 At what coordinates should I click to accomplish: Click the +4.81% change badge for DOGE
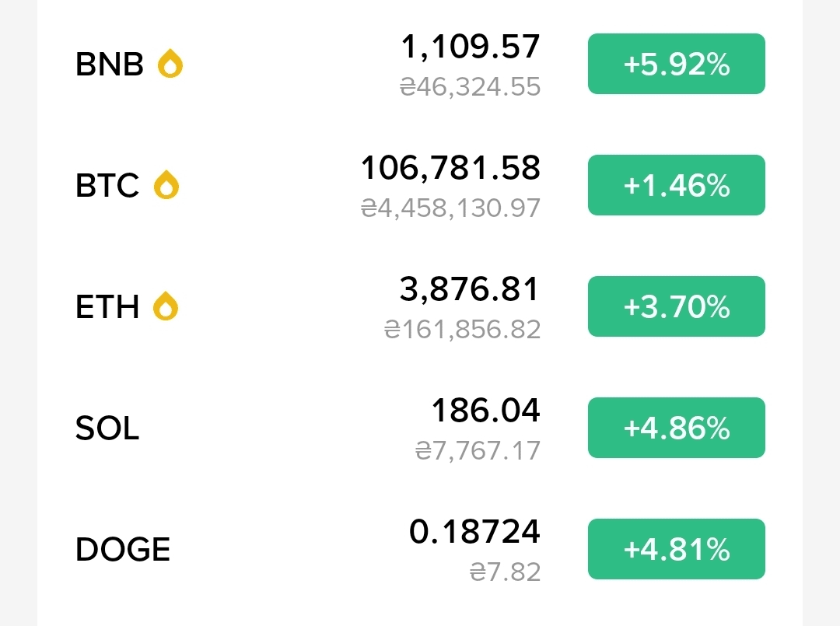click(676, 549)
